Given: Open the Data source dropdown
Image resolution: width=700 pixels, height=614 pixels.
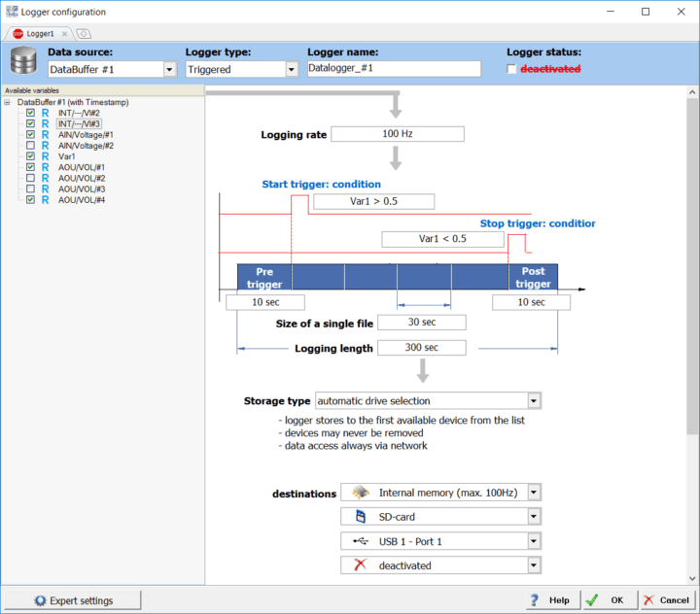Looking at the screenshot, I should pos(169,70).
